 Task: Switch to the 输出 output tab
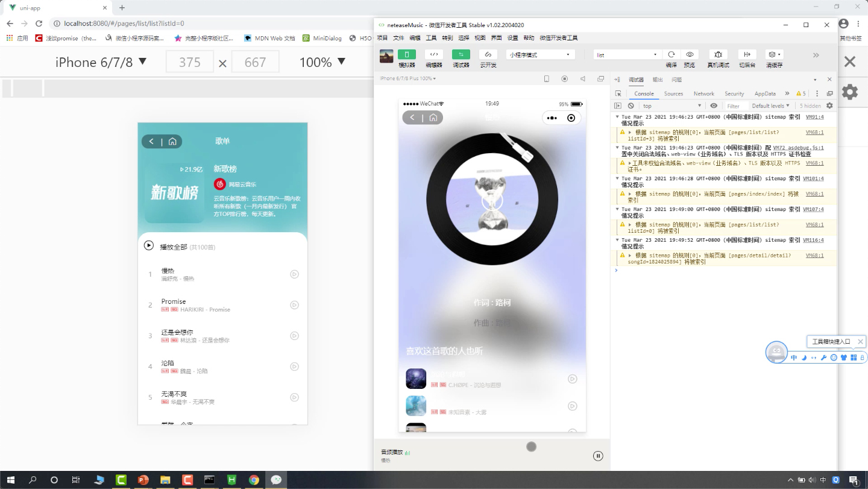coord(658,80)
